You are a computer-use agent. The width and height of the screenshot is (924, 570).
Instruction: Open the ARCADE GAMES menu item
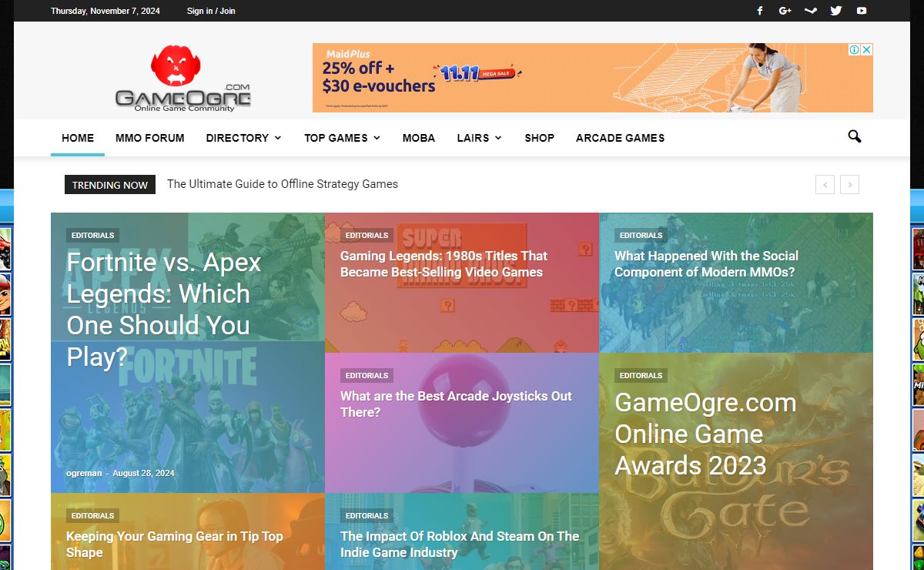[620, 138]
